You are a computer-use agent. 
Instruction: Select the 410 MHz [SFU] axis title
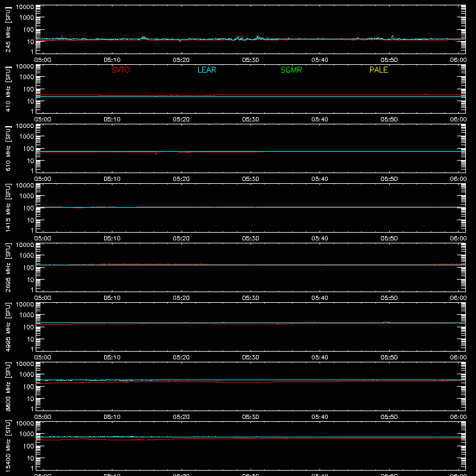pos(8,89)
